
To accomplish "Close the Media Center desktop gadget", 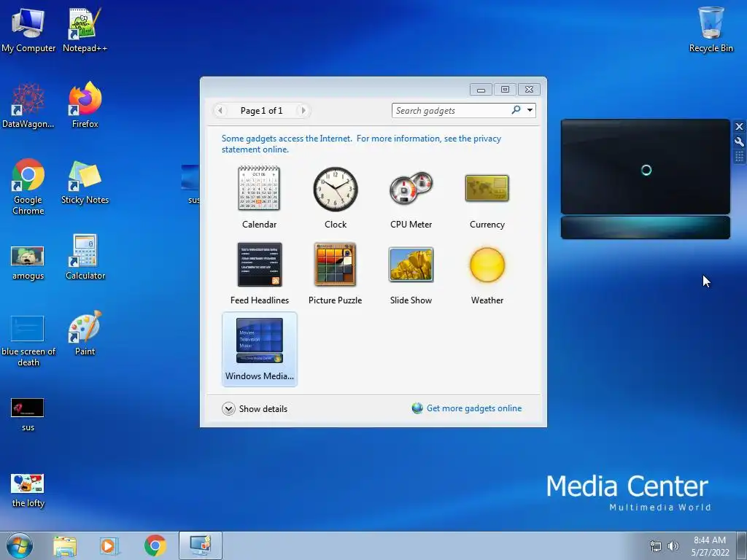I will coord(739,127).
